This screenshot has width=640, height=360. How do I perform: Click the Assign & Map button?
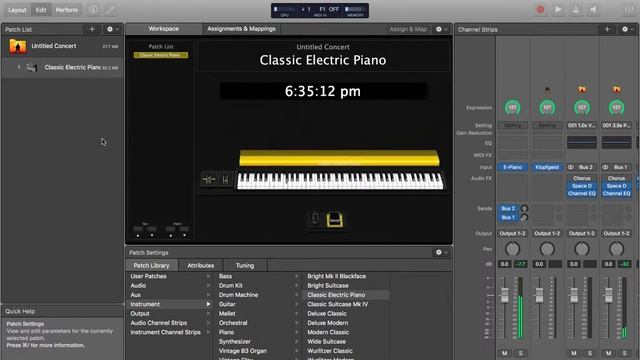[x=408, y=29]
